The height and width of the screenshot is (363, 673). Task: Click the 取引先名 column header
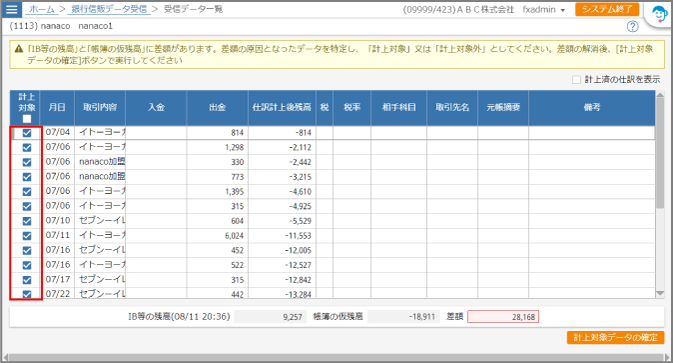pyautogui.click(x=452, y=108)
